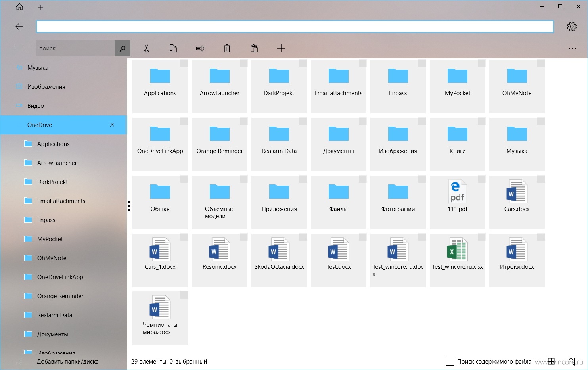Click Добавить папки/диска button
Image resolution: width=588 pixels, height=370 pixels.
pos(63,362)
